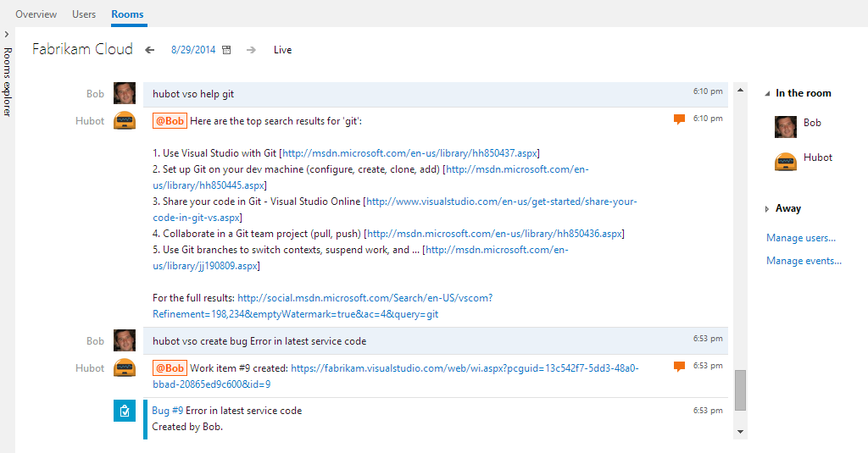
Task: Click Hubot's avatar beside the git search results
Action: point(125,120)
